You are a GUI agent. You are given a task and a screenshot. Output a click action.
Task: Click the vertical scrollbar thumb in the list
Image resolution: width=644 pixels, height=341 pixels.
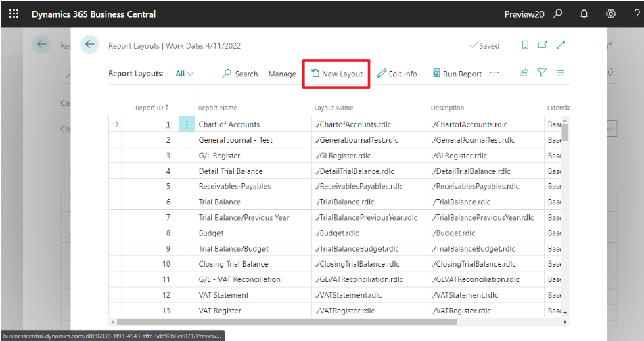click(565, 133)
